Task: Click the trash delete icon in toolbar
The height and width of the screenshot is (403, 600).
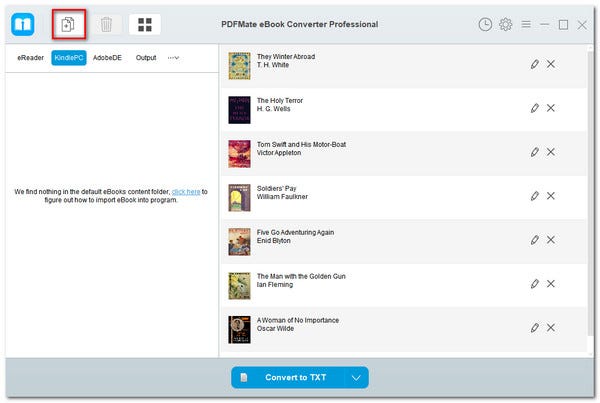Action: pos(106,24)
